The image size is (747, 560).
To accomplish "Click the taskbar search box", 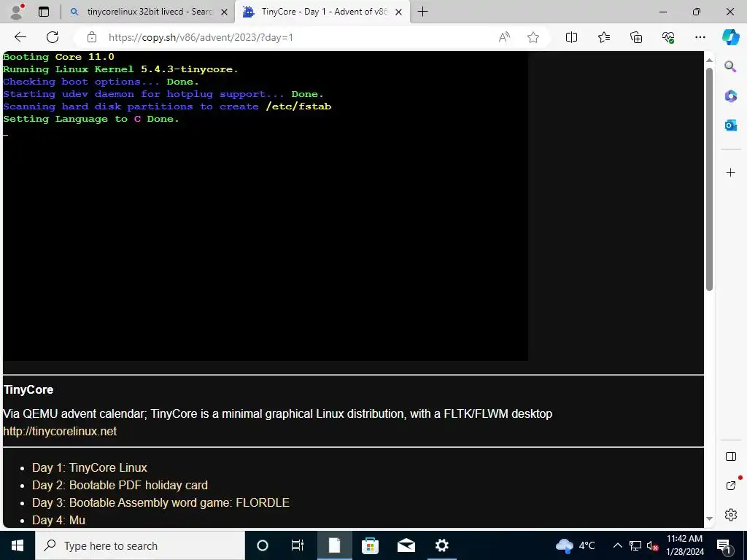I will (x=140, y=545).
